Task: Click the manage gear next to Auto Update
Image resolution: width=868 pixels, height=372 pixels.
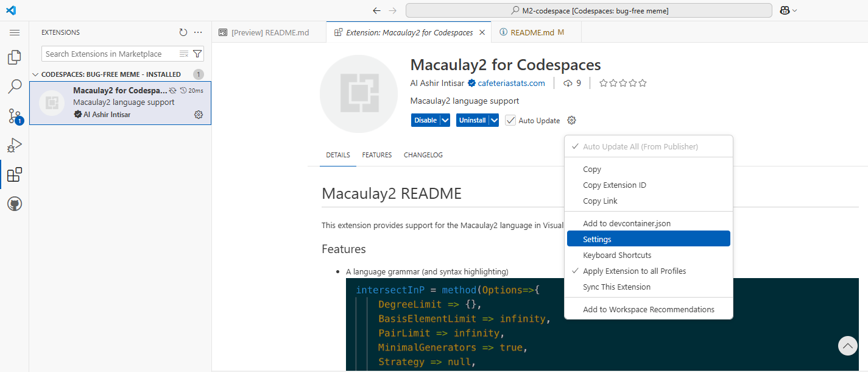Action: (571, 120)
